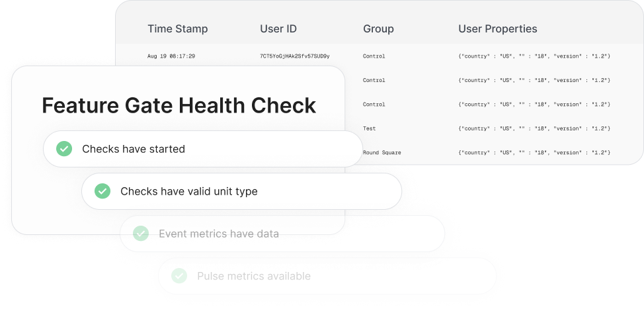Click the user properties in the Test row
The width and height of the screenshot is (644, 321).
534,128
